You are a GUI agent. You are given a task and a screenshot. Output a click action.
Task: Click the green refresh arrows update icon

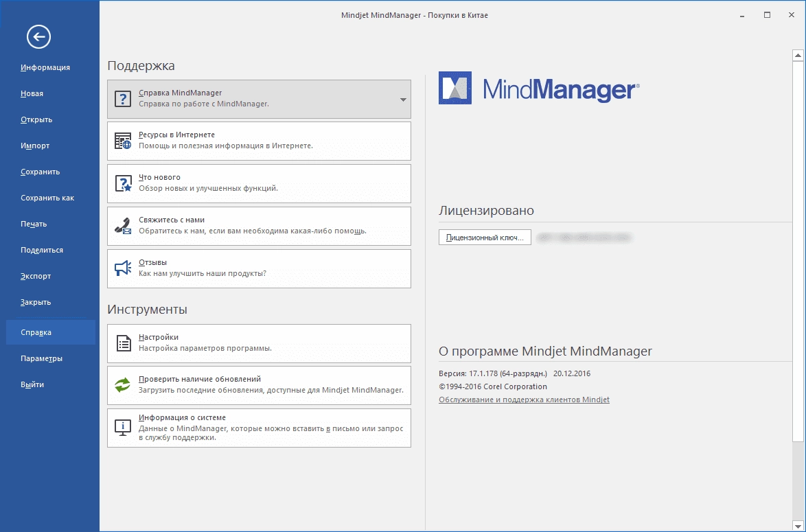[x=122, y=384]
